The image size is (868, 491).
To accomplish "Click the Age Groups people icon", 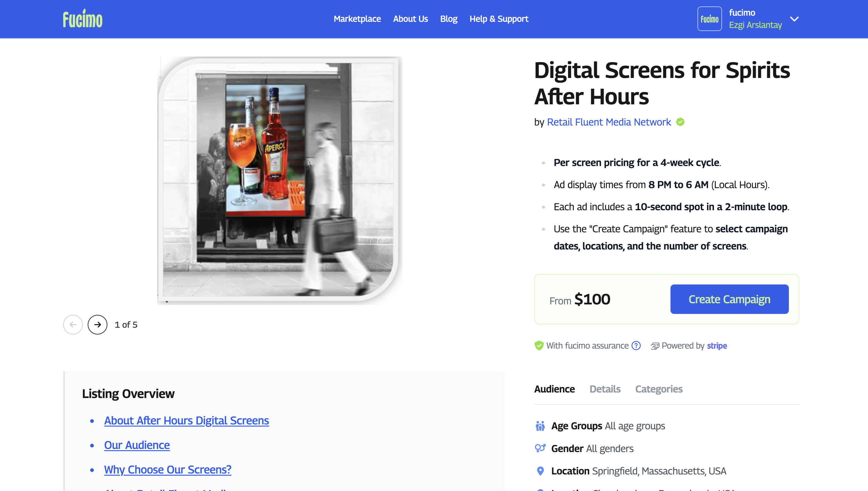I will (540, 426).
